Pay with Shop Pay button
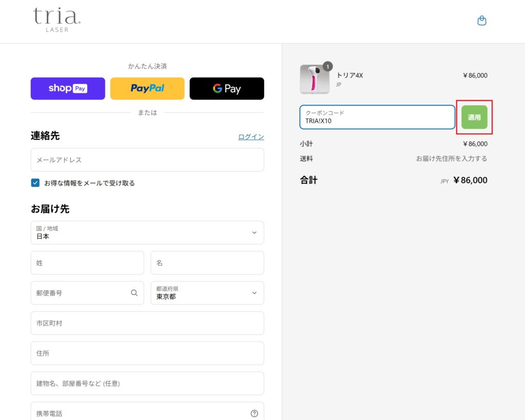 tap(68, 89)
